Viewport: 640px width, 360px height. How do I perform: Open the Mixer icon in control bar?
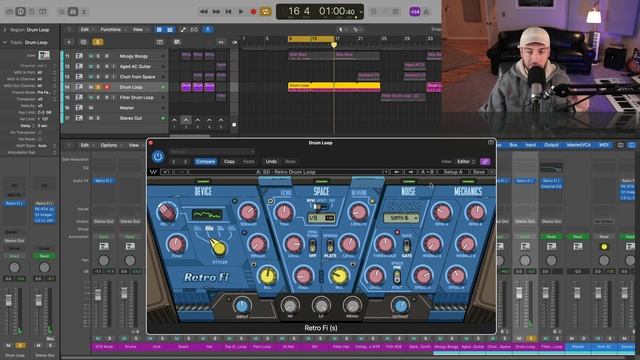point(73,12)
